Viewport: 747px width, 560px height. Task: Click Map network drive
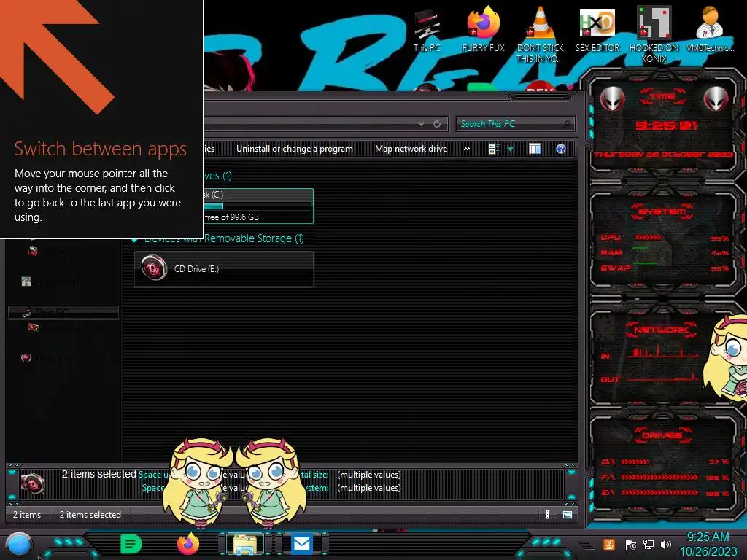pyautogui.click(x=411, y=149)
